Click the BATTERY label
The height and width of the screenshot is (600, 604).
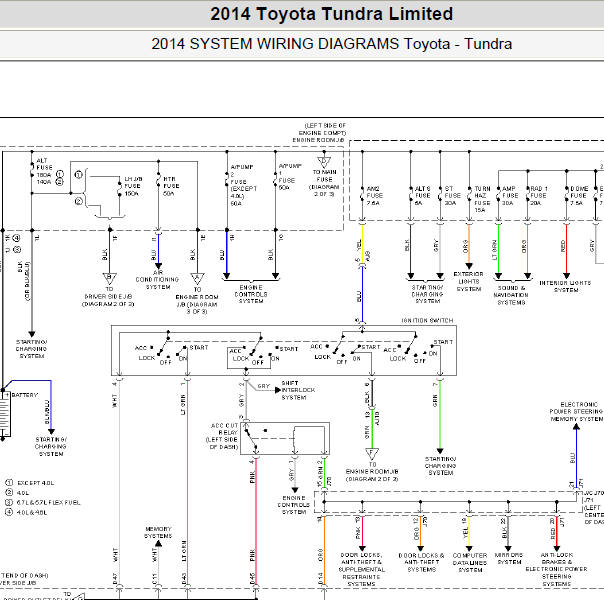[x=25, y=395]
